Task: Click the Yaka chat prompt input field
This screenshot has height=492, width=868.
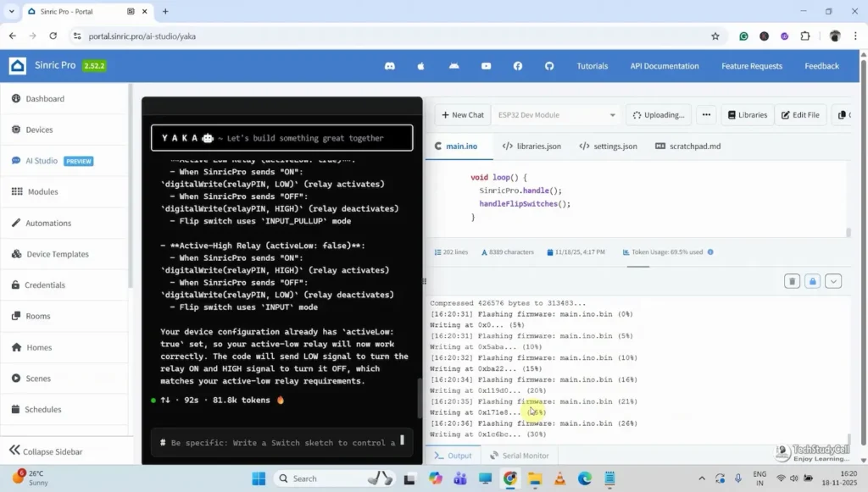Action: 280,443
